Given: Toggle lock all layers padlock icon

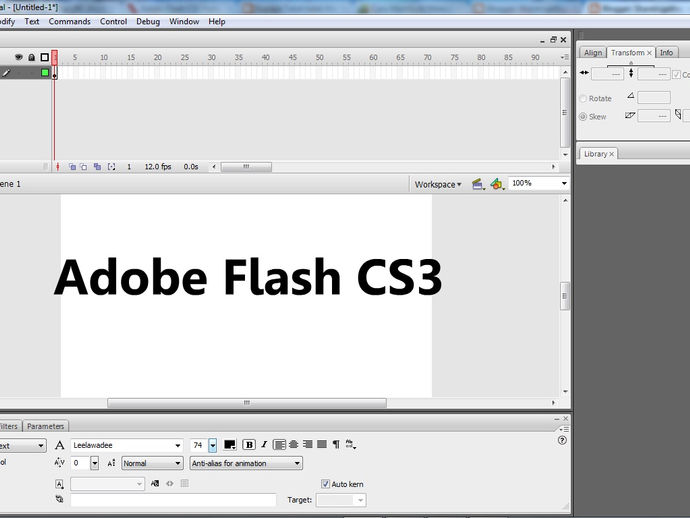Looking at the screenshot, I should 32,57.
